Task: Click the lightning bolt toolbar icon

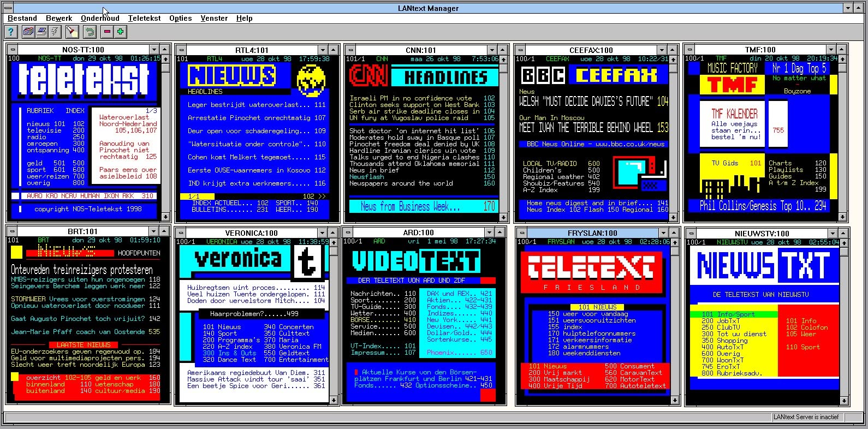Action: pyautogui.click(x=55, y=32)
